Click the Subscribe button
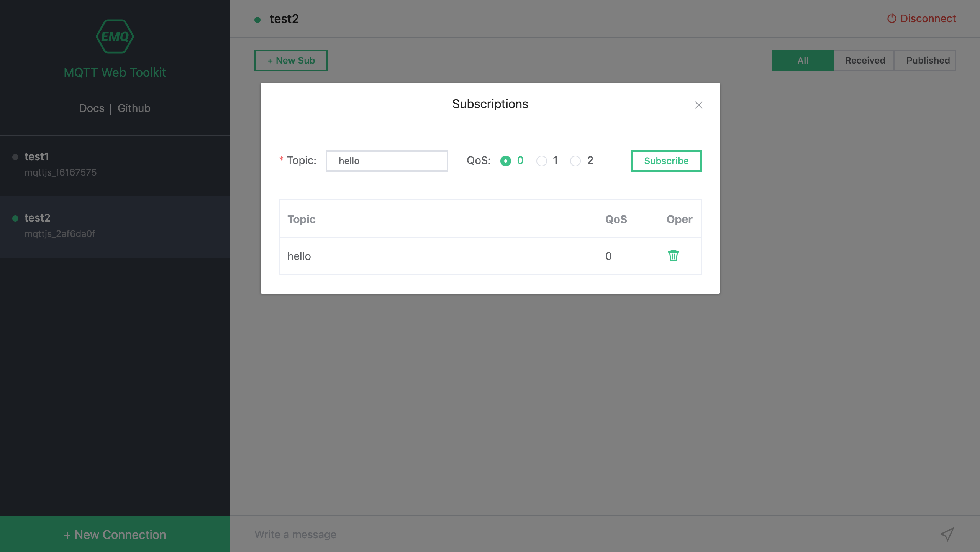980x552 pixels. click(666, 161)
